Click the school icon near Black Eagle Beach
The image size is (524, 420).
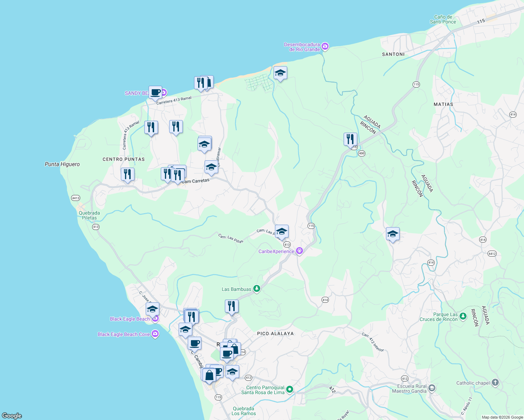[x=152, y=308]
